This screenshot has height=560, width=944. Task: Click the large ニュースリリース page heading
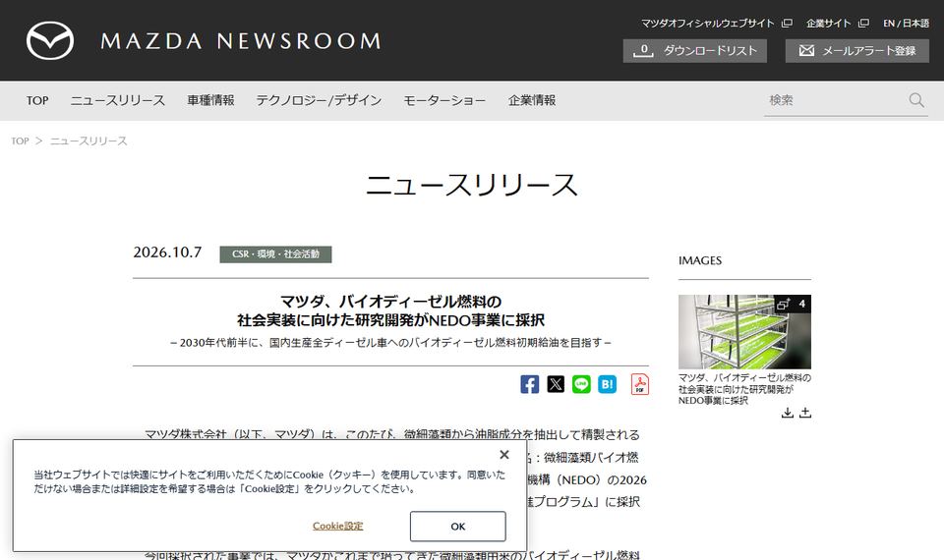pos(472,184)
